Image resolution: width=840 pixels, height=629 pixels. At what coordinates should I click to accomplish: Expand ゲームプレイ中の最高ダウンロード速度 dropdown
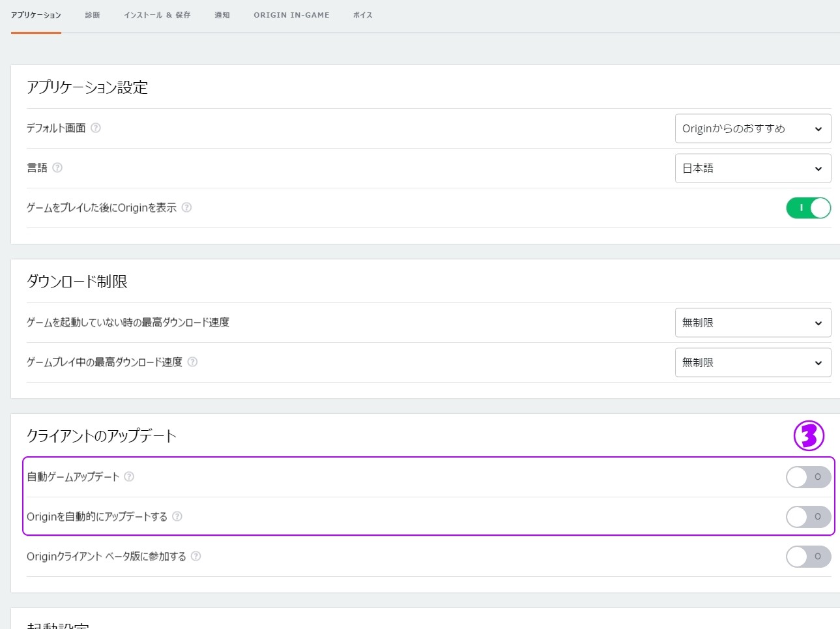point(753,362)
